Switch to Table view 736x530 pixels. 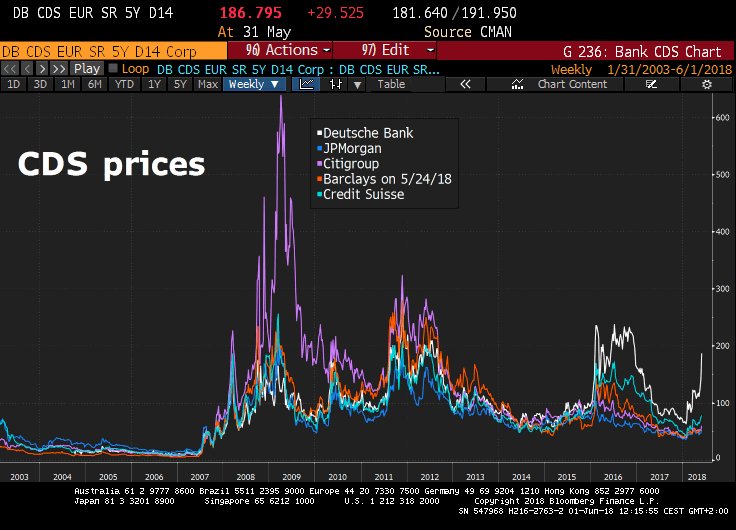tap(391, 84)
